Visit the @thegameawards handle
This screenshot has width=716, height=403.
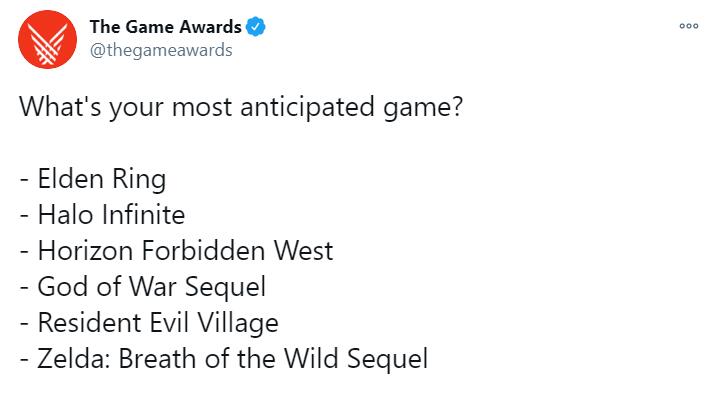pyautogui.click(x=161, y=50)
